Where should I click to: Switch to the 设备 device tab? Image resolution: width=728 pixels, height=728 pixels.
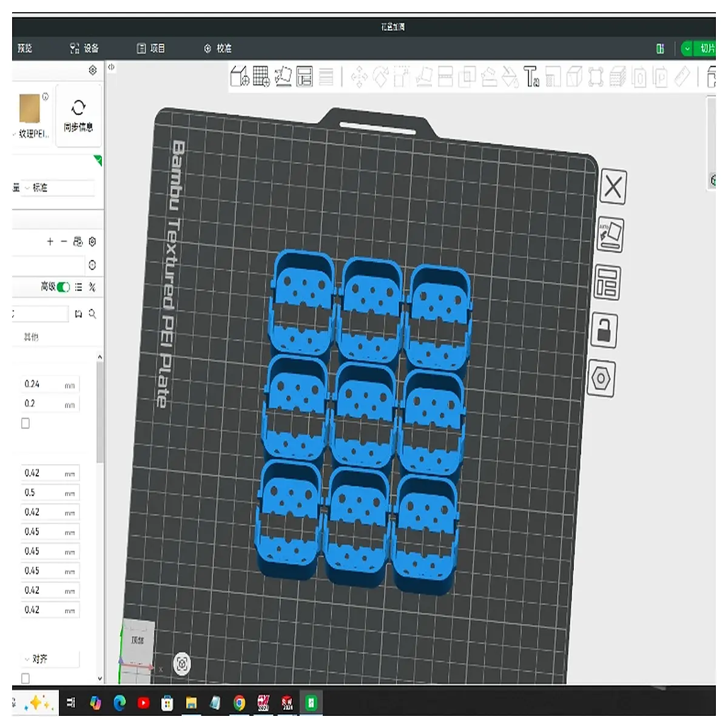pos(84,49)
